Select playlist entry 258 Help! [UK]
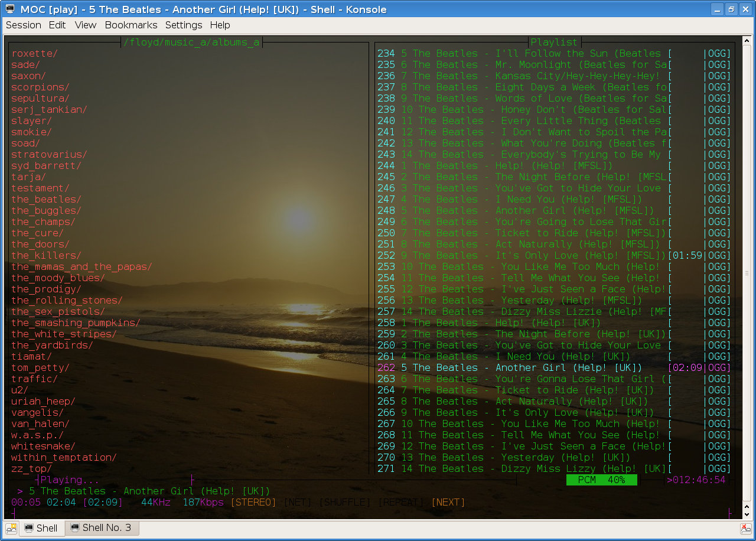The image size is (756, 541). coord(554,323)
